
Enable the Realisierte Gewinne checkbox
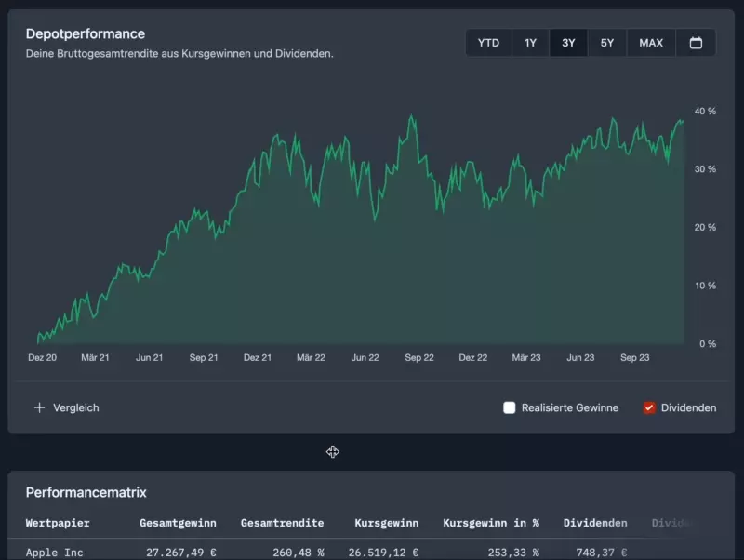508,407
